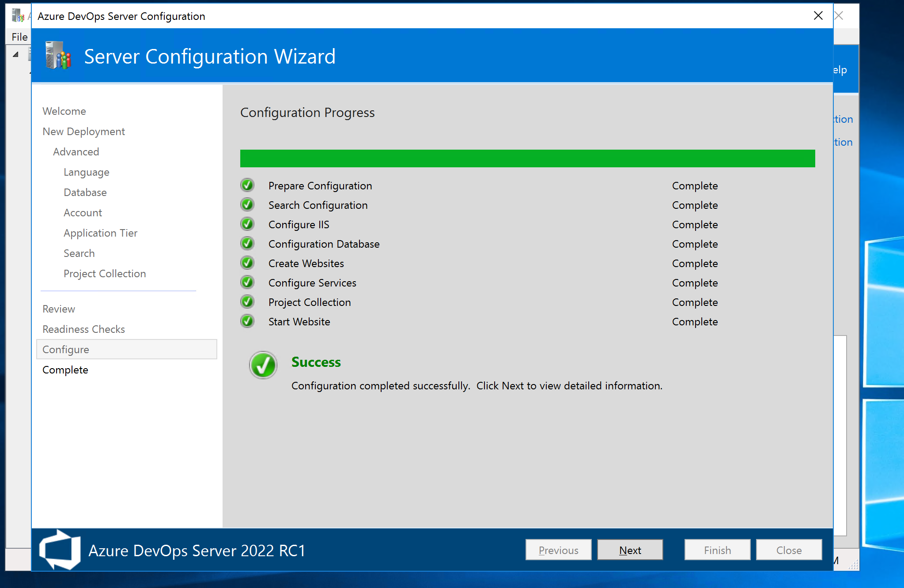
Task: Select the Complete step in the navigation
Action: coord(65,370)
